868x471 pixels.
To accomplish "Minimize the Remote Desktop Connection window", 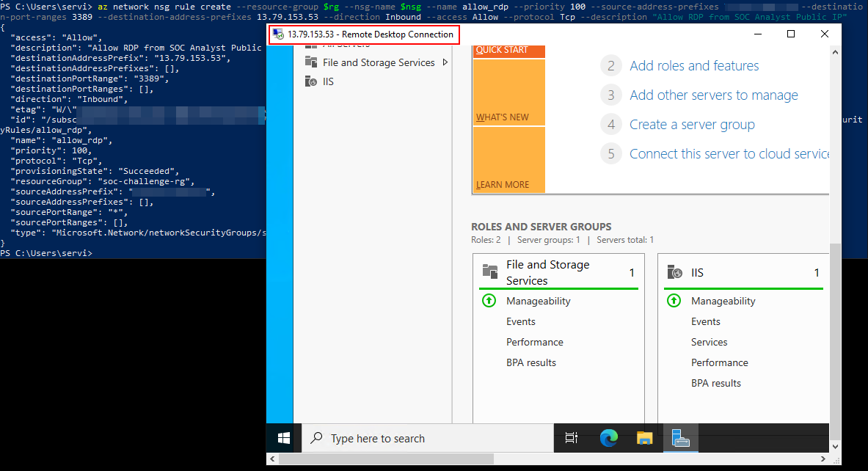I will (x=758, y=34).
